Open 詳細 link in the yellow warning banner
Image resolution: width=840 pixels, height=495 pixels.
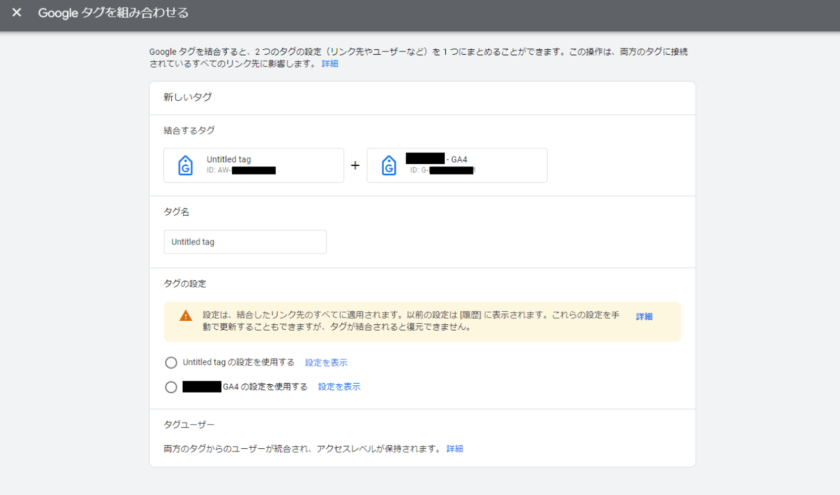point(644,316)
